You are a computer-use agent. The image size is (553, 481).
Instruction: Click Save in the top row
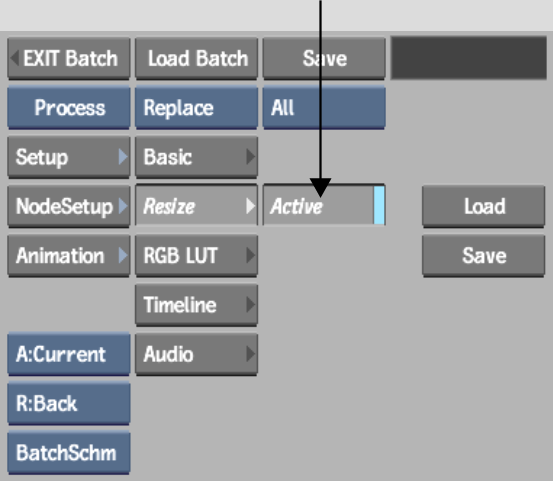[x=324, y=59]
